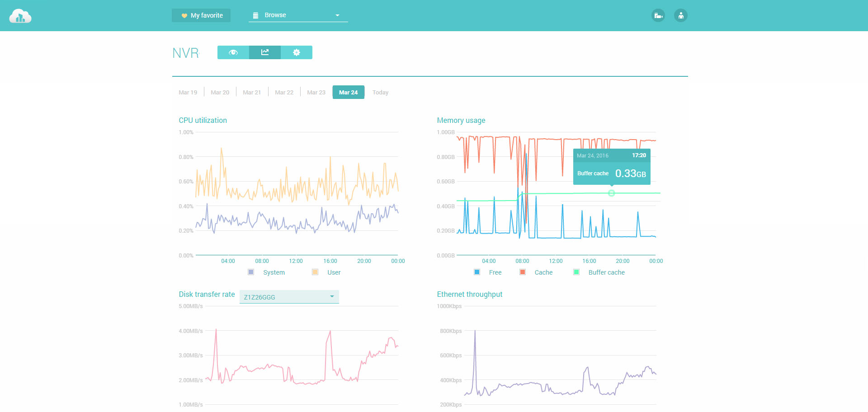The width and height of the screenshot is (868, 412).
Task: Click the server list icon beside Browse
Action: click(255, 15)
